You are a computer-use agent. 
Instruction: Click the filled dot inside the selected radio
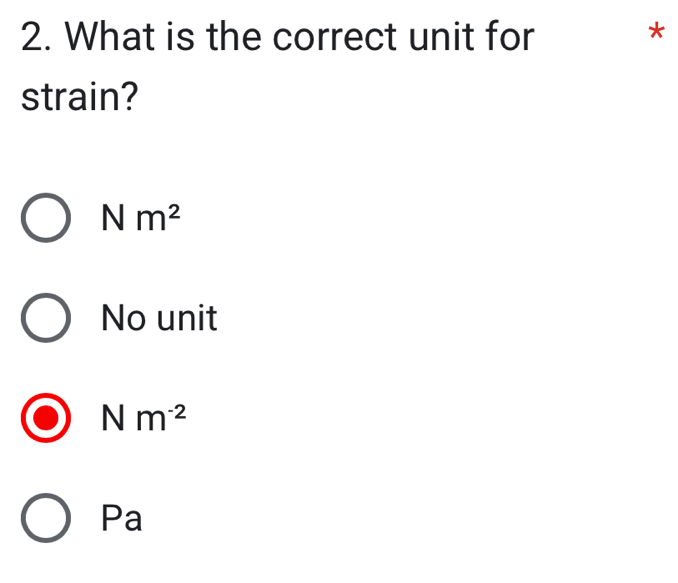pos(46,419)
